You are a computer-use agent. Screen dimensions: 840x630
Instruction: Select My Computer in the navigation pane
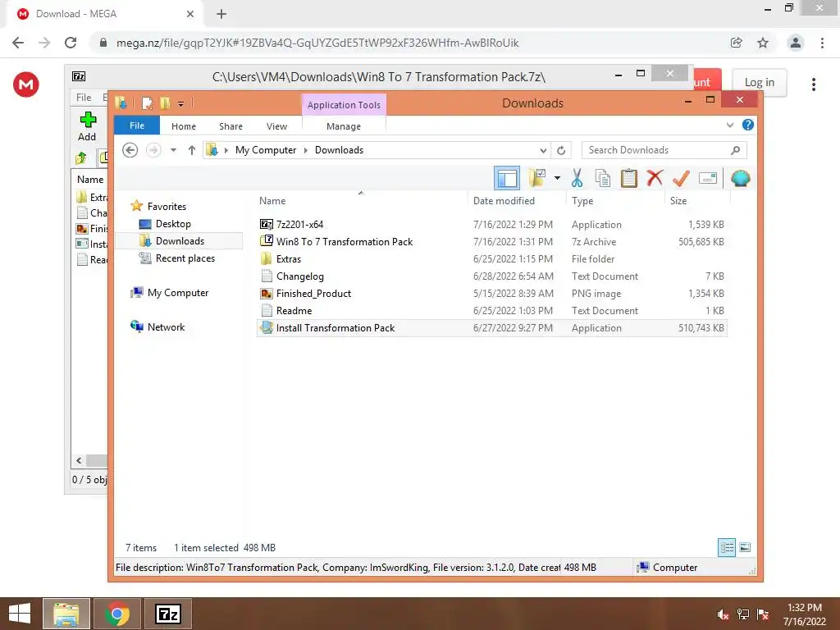[x=178, y=293]
